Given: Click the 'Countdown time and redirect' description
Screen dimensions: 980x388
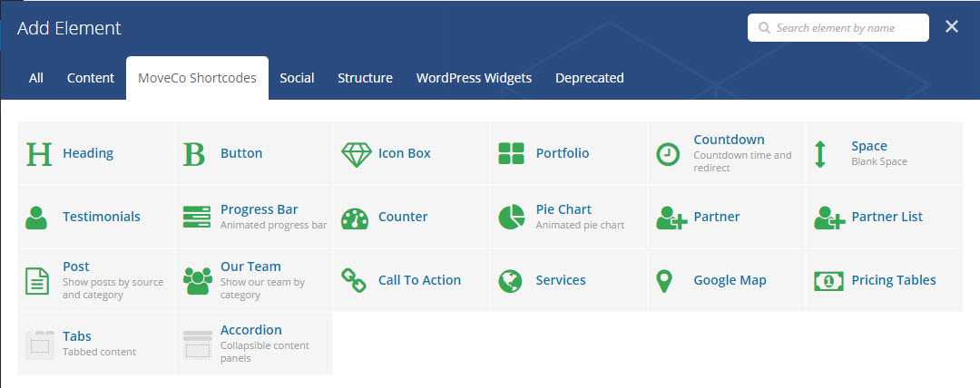Looking at the screenshot, I should [742, 161].
